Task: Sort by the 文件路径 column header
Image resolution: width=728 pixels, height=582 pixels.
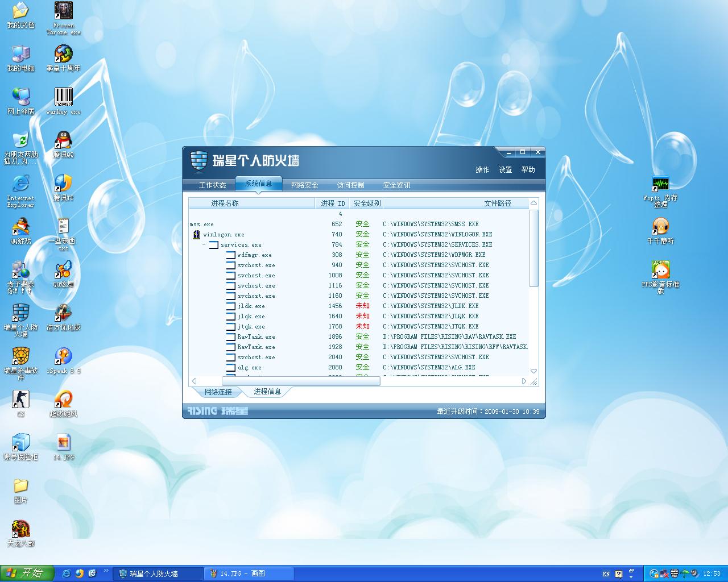Action: tap(456, 203)
